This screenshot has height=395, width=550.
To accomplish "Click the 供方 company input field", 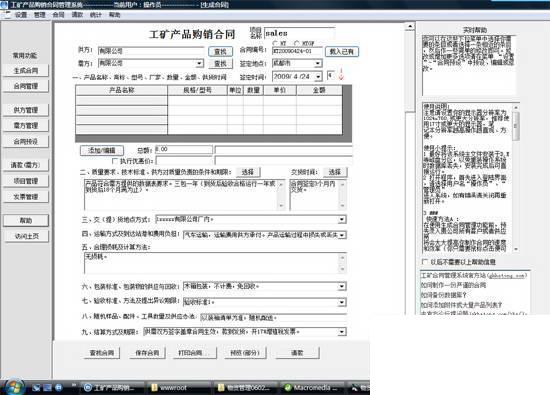I will pyautogui.click(x=151, y=51).
